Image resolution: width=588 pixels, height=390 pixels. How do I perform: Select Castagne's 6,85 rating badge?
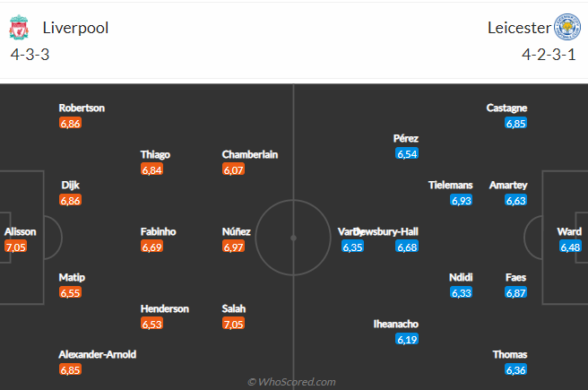(515, 123)
